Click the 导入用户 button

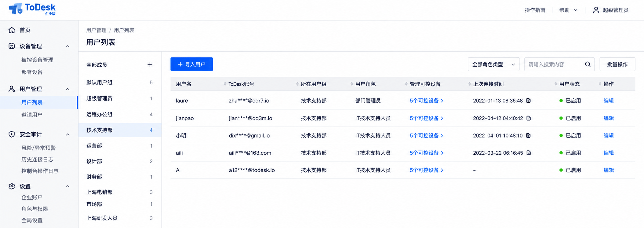(191, 64)
